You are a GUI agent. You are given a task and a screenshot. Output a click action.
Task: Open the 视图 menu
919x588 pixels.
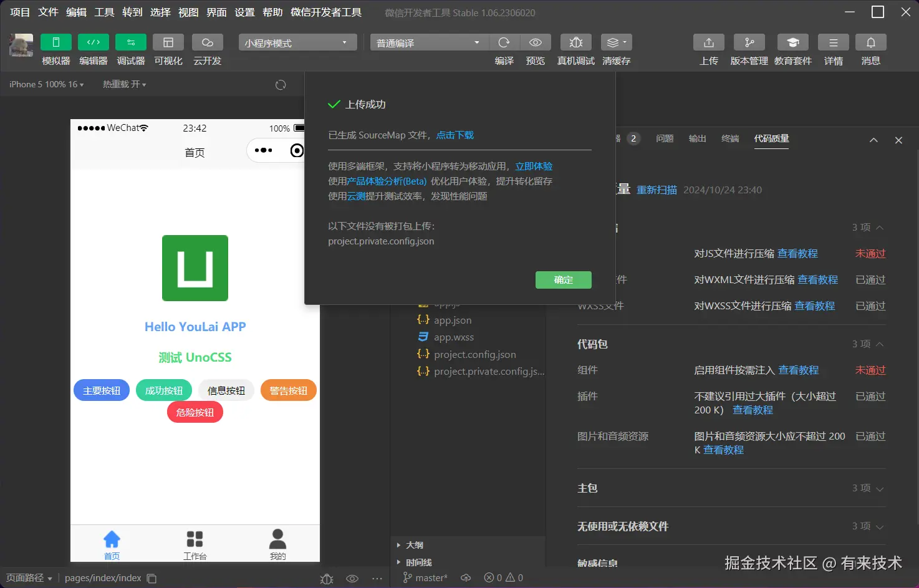(x=188, y=12)
